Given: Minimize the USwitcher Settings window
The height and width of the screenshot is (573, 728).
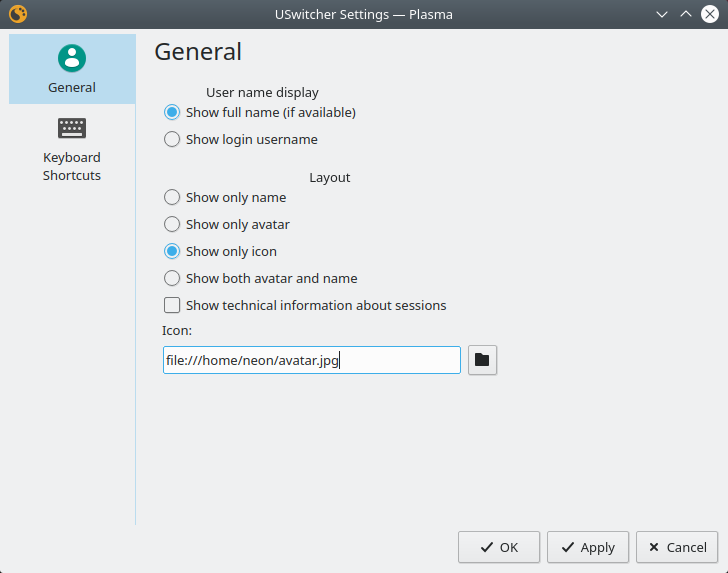Looking at the screenshot, I should click(662, 14).
